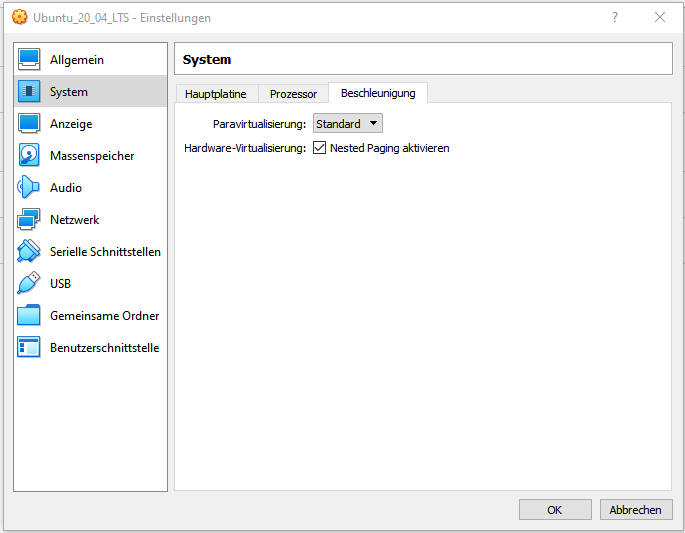685x533 pixels.
Task: Click the Hardware-Virtualisierung label
Action: pyautogui.click(x=245, y=148)
